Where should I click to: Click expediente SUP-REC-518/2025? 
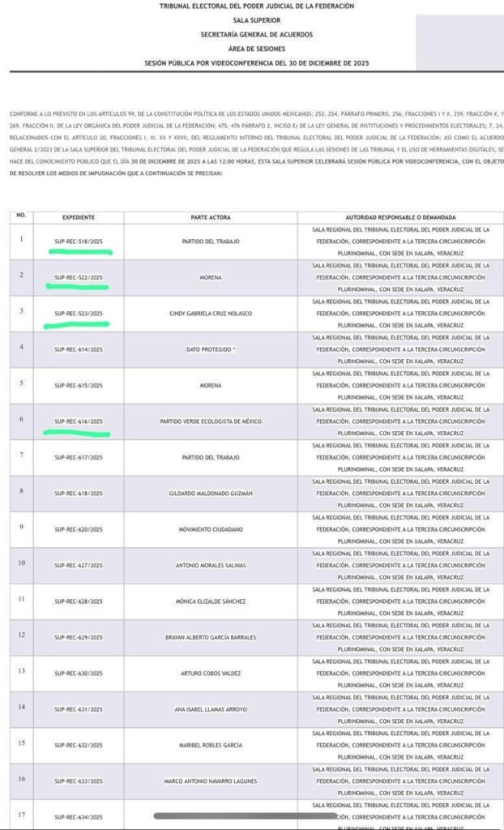(x=79, y=242)
